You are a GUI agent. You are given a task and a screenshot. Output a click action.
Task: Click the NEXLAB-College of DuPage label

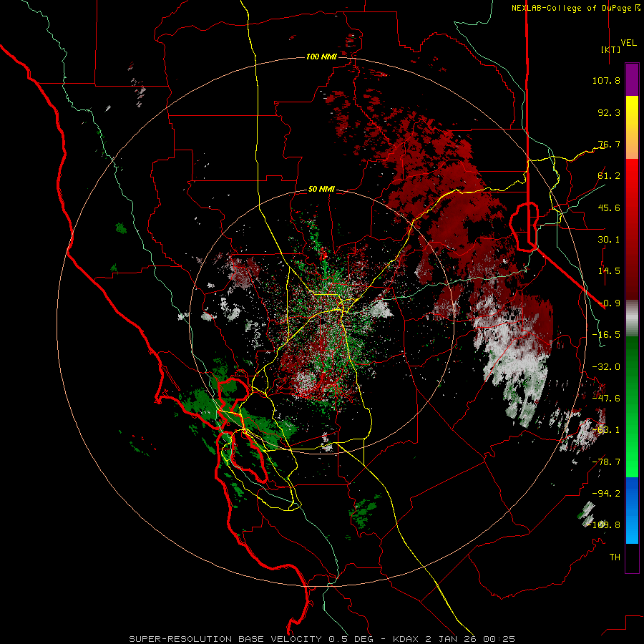(575, 8)
